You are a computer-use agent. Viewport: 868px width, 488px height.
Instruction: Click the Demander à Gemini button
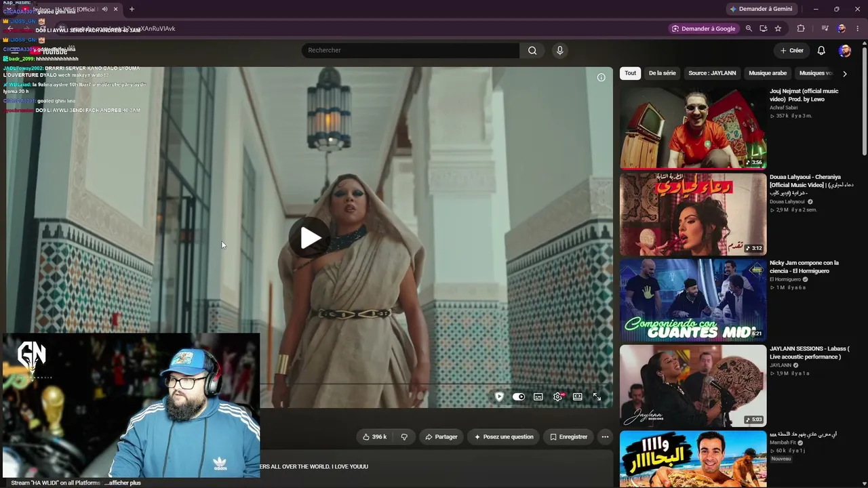pos(760,9)
